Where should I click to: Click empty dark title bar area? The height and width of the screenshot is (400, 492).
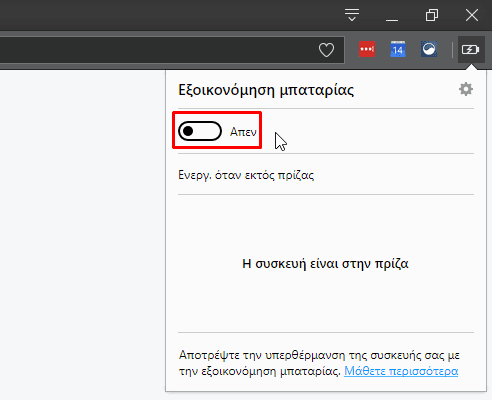click(167, 15)
